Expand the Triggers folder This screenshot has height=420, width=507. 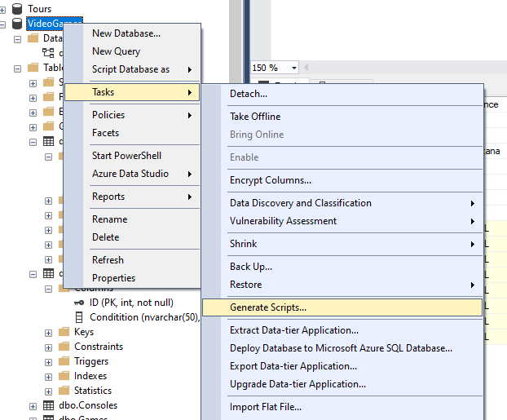49,362
